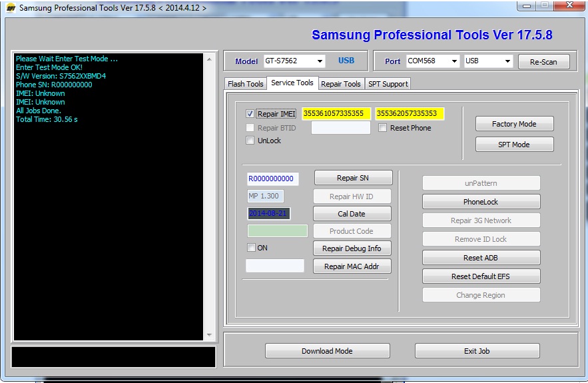Click the log panel scroll down arrow
This screenshot has height=383, width=588.
(x=209, y=334)
